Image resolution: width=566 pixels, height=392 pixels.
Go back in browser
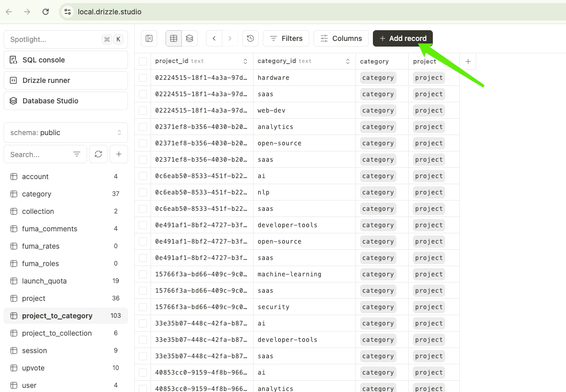click(9, 12)
